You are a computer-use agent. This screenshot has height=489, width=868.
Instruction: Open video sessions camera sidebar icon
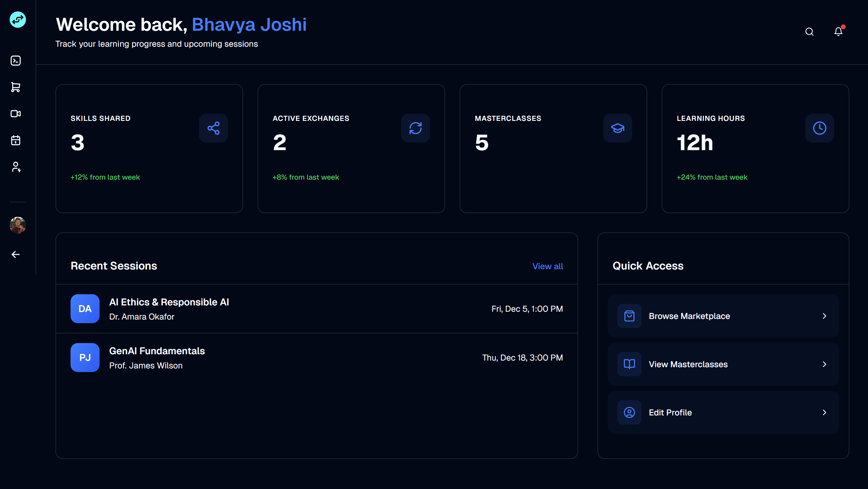(16, 114)
